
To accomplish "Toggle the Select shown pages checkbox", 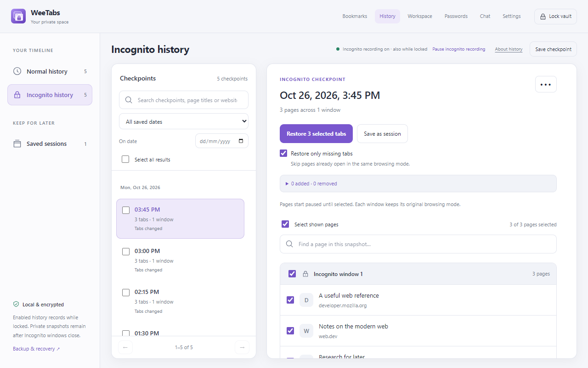I will [285, 224].
